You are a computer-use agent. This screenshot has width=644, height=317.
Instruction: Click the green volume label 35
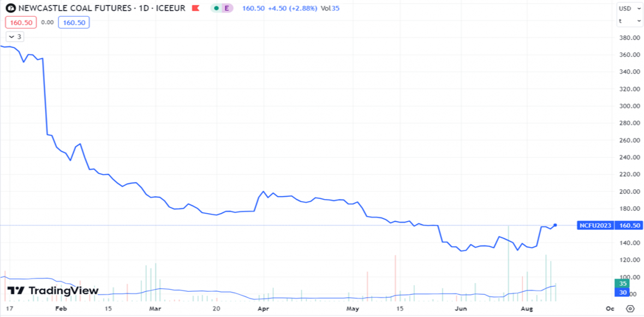(x=623, y=284)
